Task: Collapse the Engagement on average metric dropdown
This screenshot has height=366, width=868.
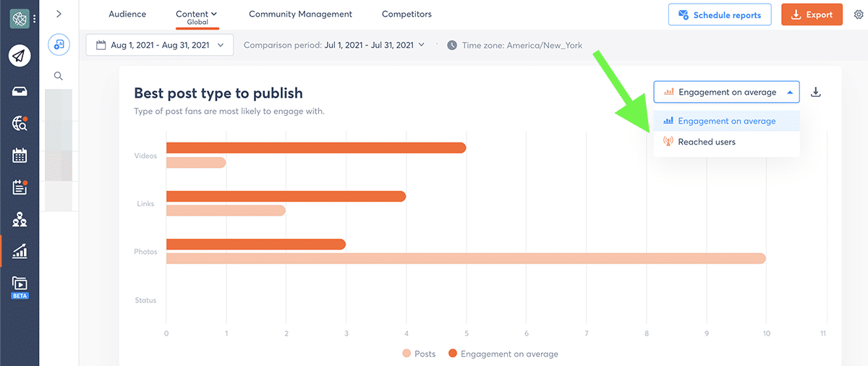Action: coord(726,92)
